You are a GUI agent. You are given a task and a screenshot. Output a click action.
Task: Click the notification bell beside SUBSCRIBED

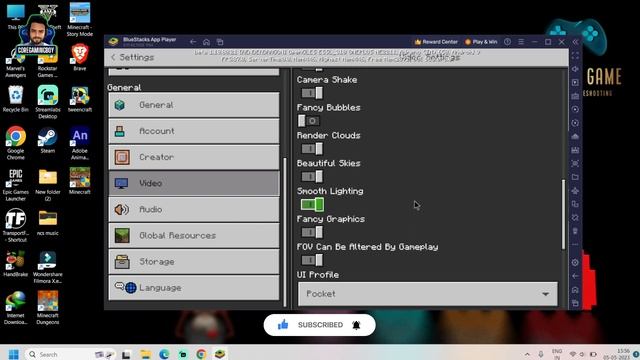pos(356,325)
